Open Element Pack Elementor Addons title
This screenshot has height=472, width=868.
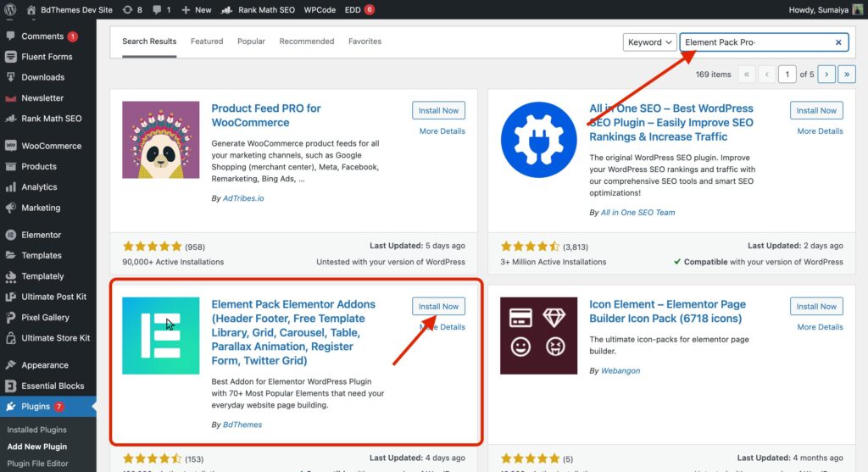click(x=292, y=332)
